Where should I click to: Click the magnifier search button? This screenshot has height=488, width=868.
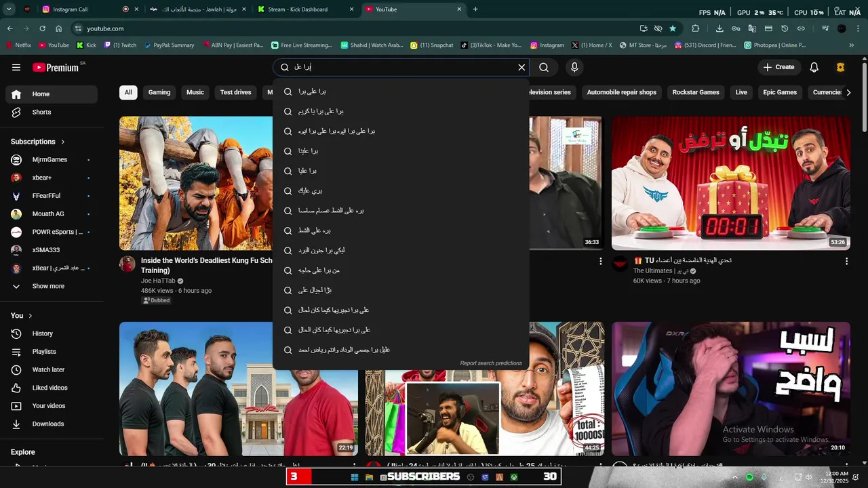click(x=544, y=67)
